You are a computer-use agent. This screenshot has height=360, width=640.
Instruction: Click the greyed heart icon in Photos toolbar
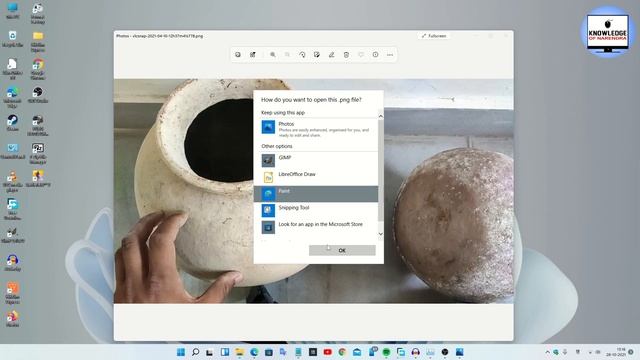[x=361, y=55]
